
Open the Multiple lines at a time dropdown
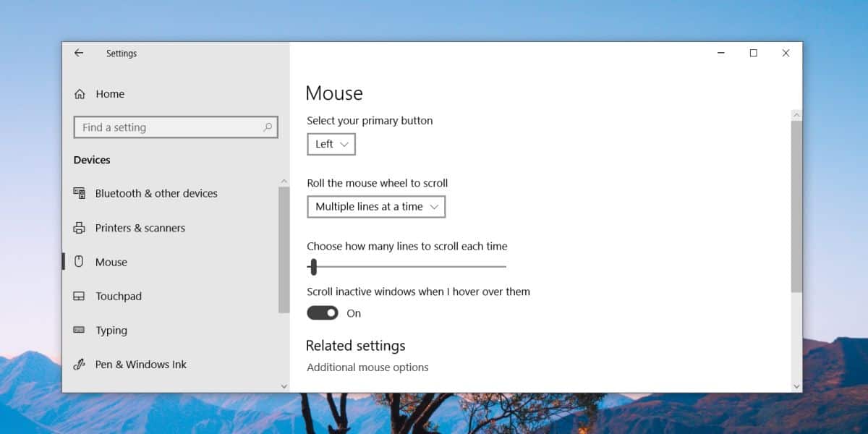(x=376, y=206)
